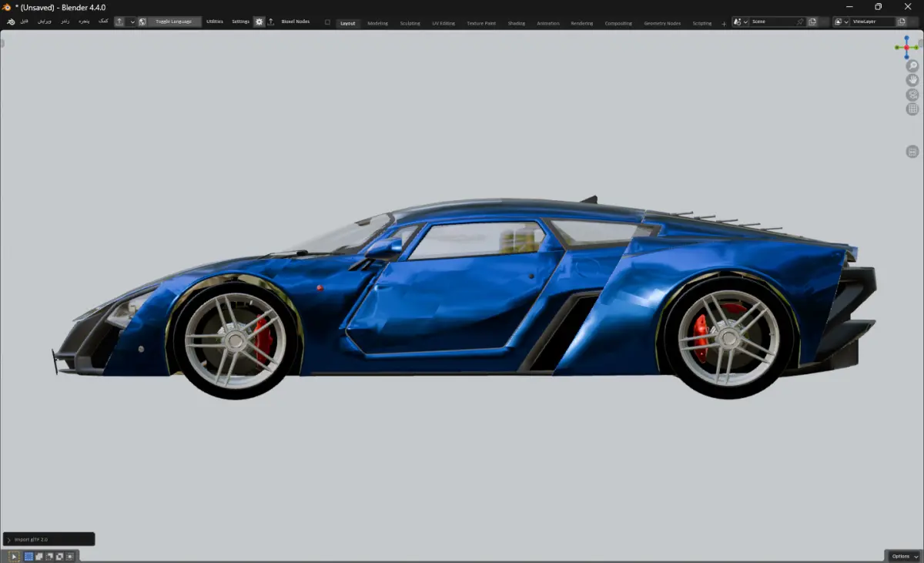Open dropdown arrow next to upload icon
The width and height of the screenshot is (924, 563).
coord(132,22)
